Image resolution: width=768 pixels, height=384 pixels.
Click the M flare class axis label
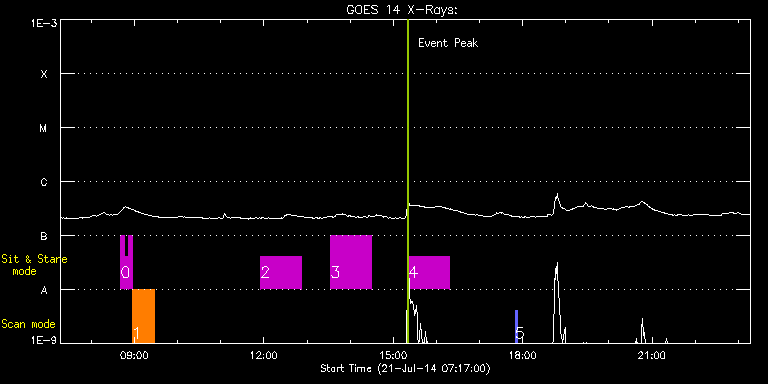click(44, 128)
